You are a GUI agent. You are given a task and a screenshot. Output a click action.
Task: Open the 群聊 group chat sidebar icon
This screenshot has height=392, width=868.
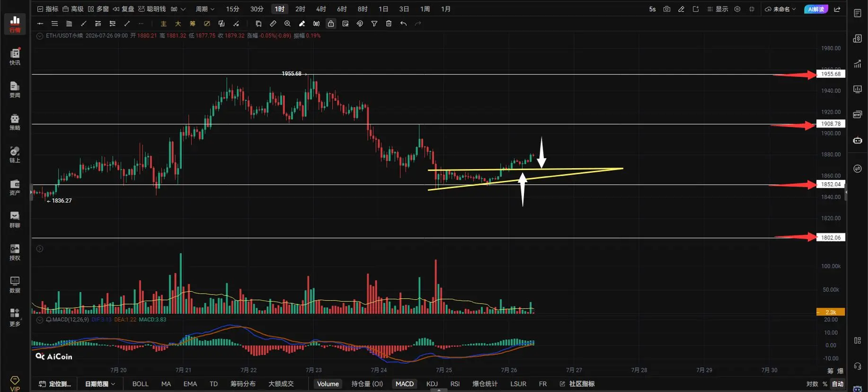point(15,220)
